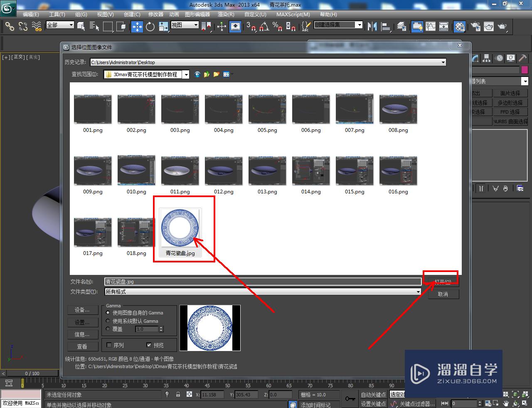Click the X coordinate field 11.158
Image resolution: width=532 pixels, height=408 pixels.
point(212,395)
